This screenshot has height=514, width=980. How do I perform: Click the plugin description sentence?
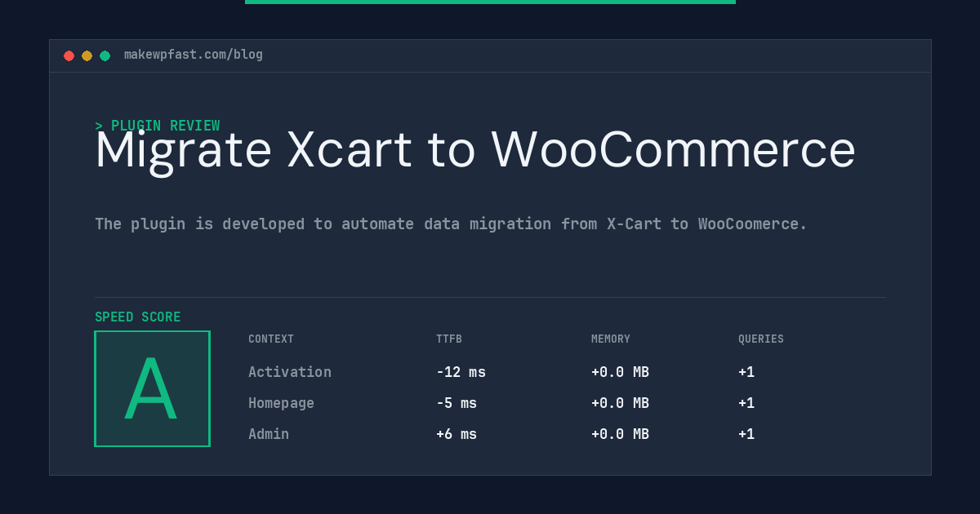451,224
